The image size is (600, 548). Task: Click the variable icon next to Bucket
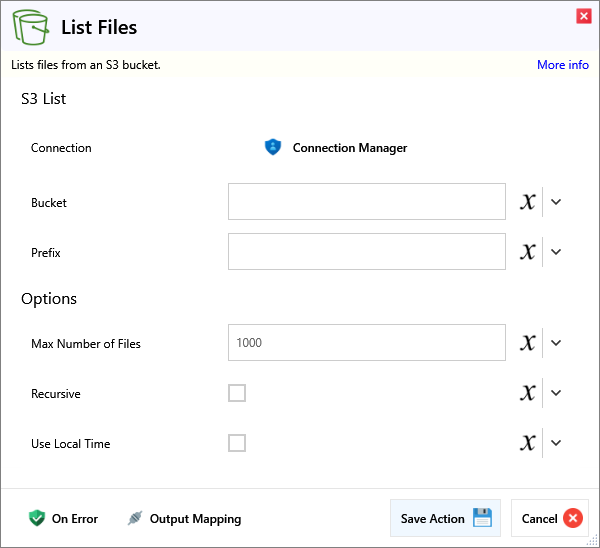click(x=528, y=202)
